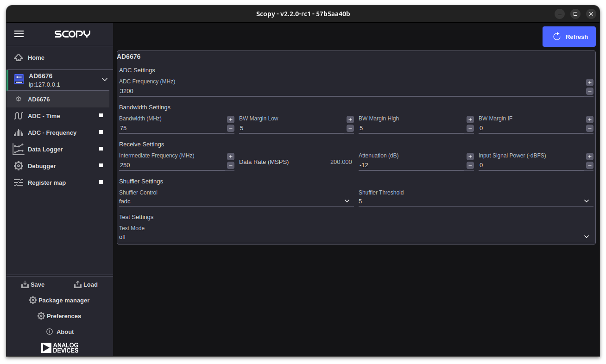Decrease BW Margin High value
Viewport: 606px width, 364px height.
coord(470,128)
